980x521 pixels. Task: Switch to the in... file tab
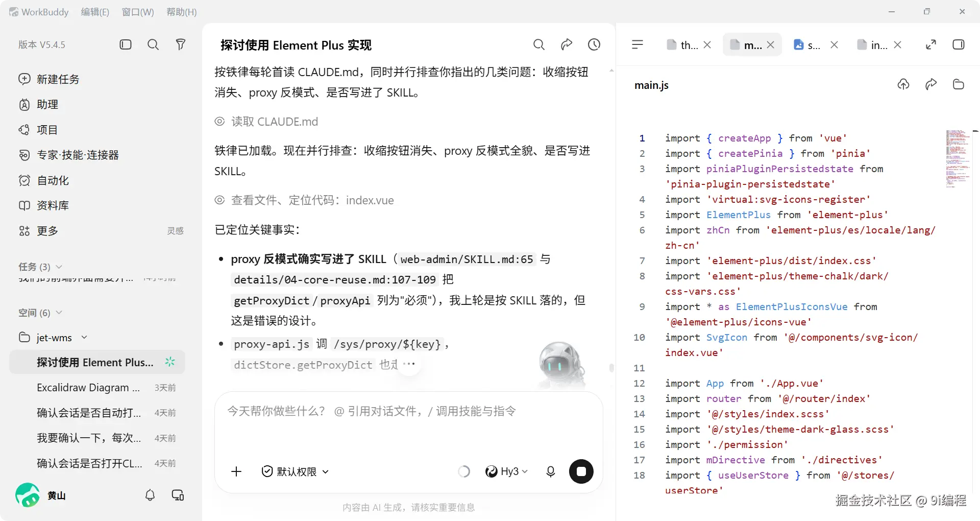(872, 45)
